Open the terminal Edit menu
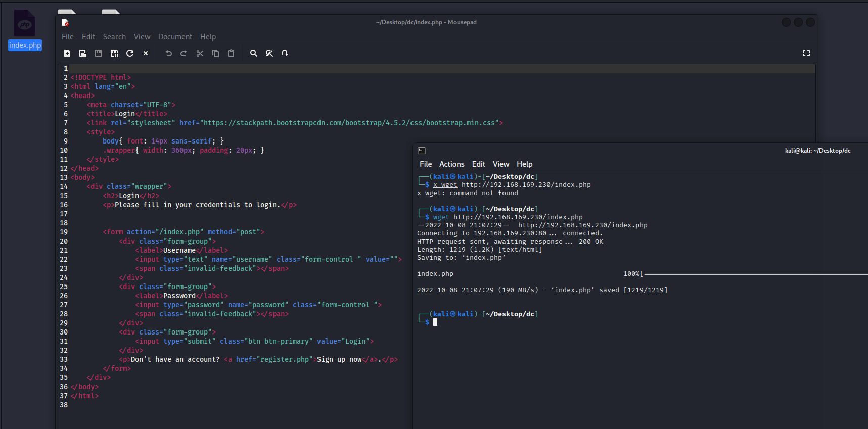Viewport: 868px width, 429px height. [x=478, y=164]
